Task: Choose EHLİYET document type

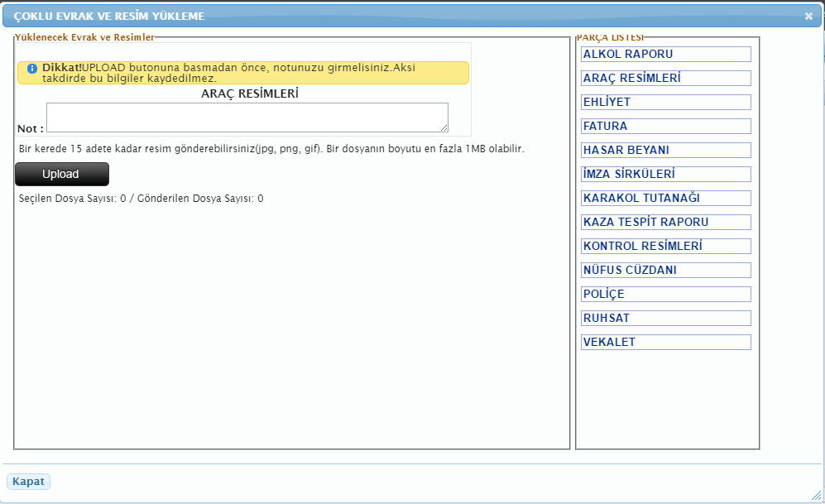Action: [x=665, y=103]
